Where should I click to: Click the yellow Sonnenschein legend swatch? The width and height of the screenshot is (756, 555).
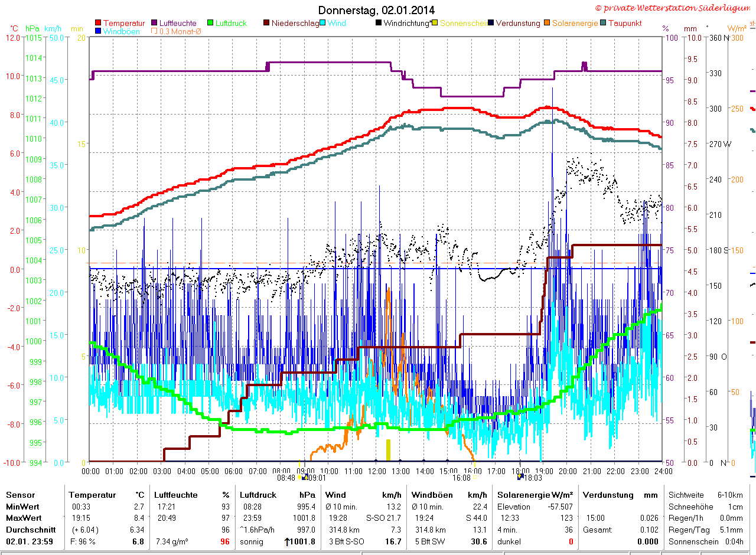tap(434, 24)
